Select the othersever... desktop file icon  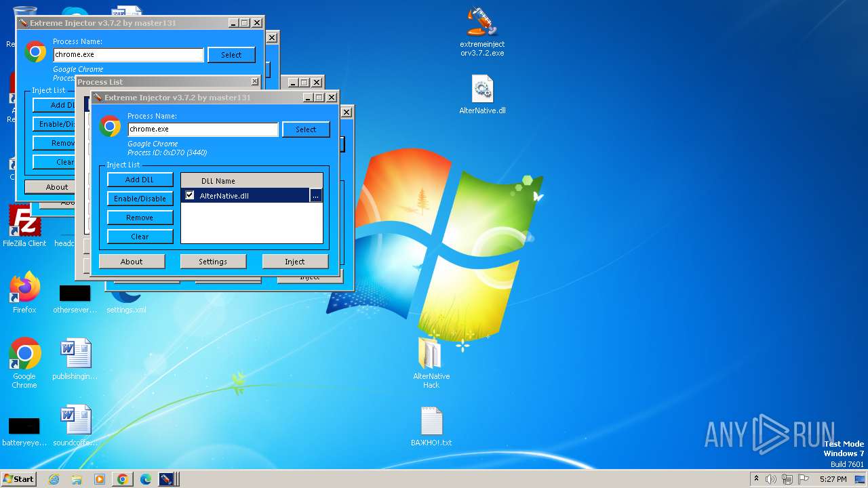pos(75,298)
